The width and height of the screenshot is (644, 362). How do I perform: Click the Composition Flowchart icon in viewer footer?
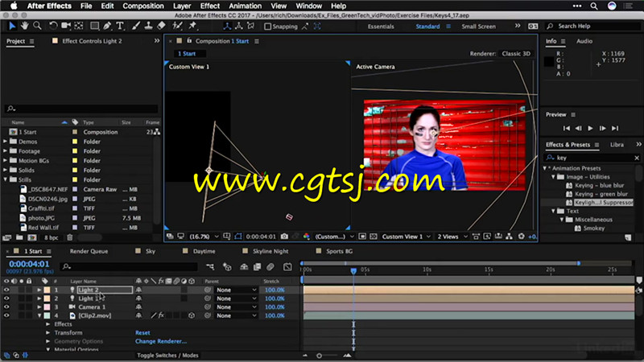point(510,237)
